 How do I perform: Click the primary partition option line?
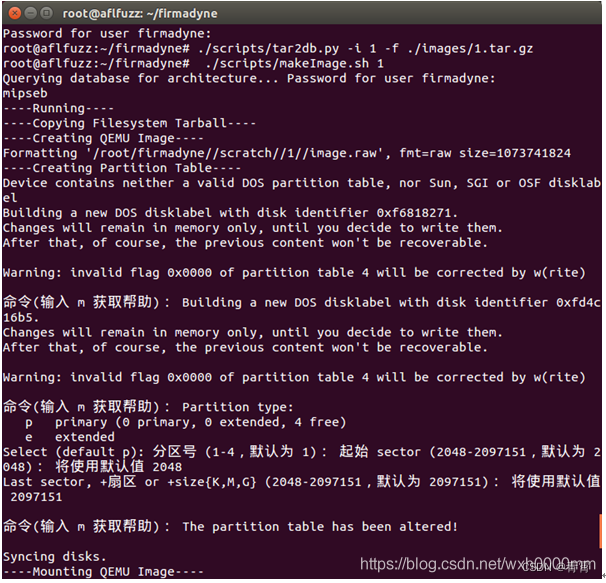(x=186, y=422)
